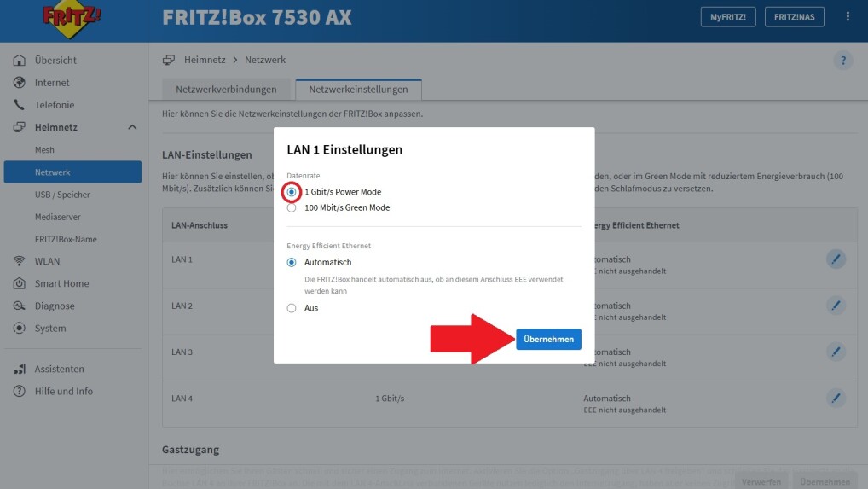Open the Übersicht home icon
Screen dimensions: 868x489
(x=20, y=60)
